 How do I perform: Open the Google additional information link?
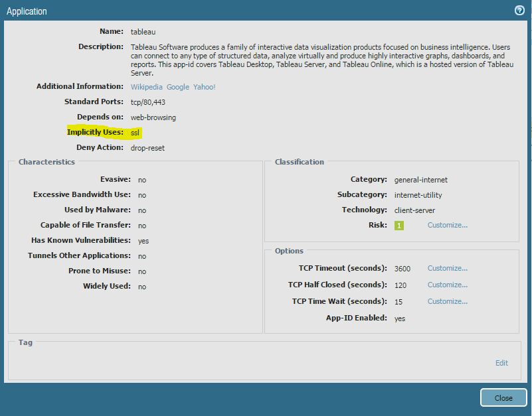click(177, 87)
